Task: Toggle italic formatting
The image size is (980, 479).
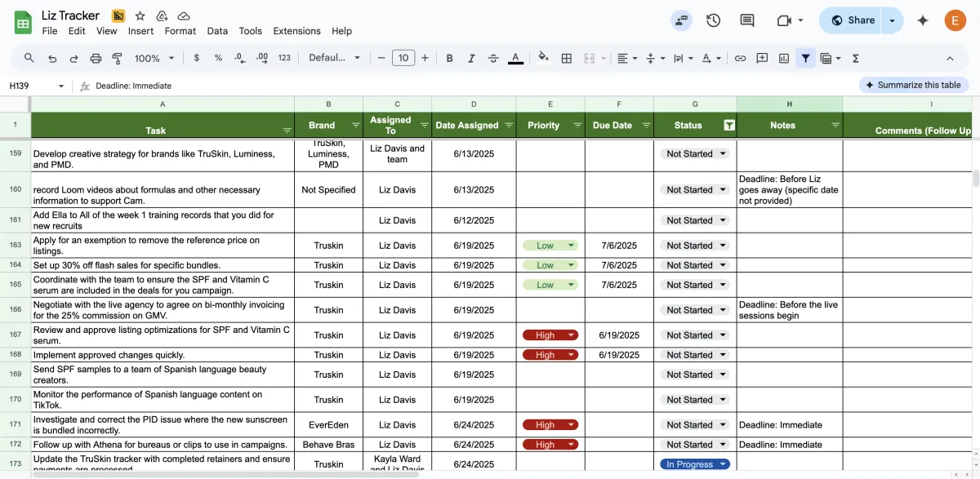Action: point(471,58)
